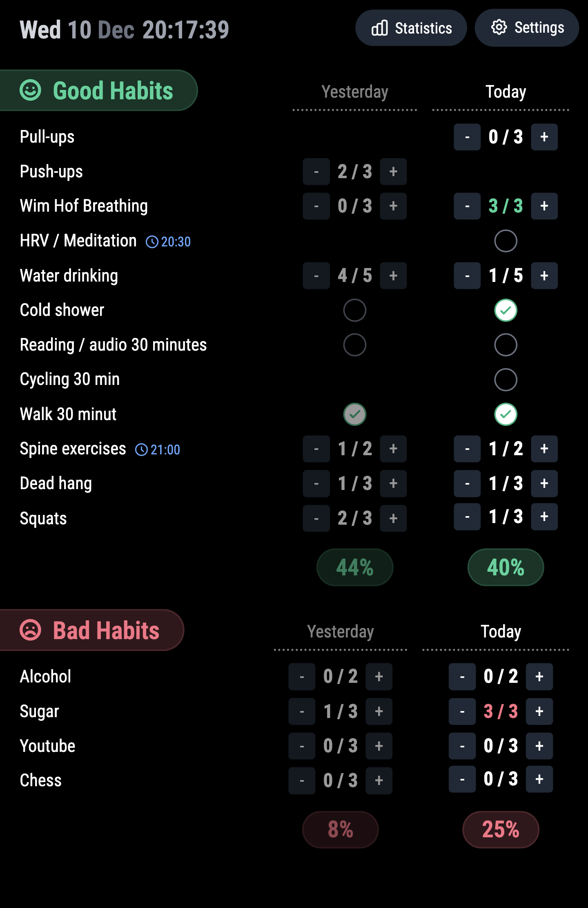Increment Push-ups count for Yesterday
The height and width of the screenshot is (908, 588).
[x=393, y=172]
